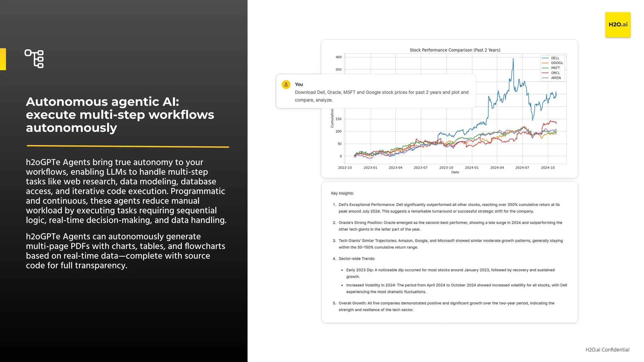Click the workflow tree icon

click(34, 58)
